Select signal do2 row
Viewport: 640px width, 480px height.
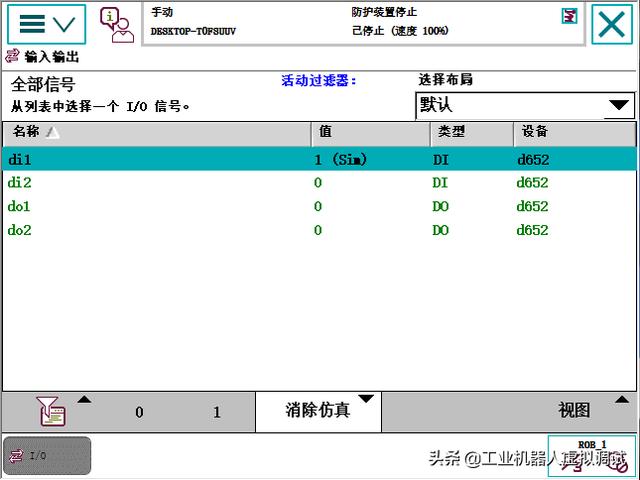pos(320,230)
